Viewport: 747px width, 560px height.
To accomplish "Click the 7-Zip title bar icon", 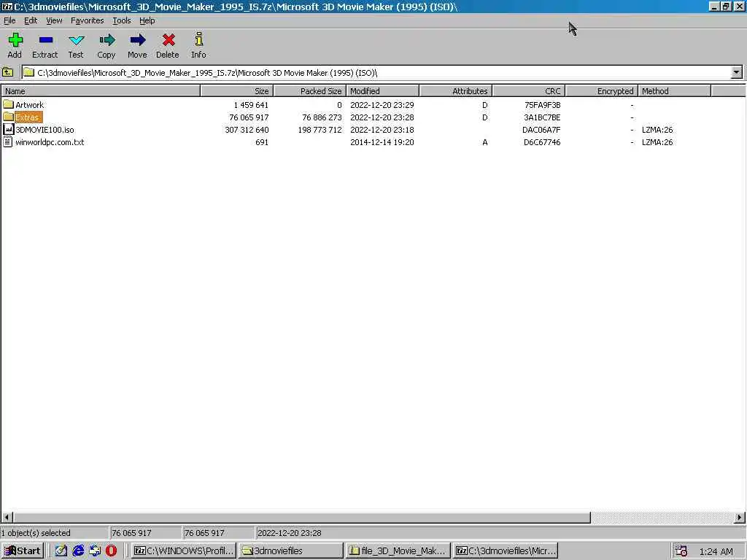I will 7,7.
